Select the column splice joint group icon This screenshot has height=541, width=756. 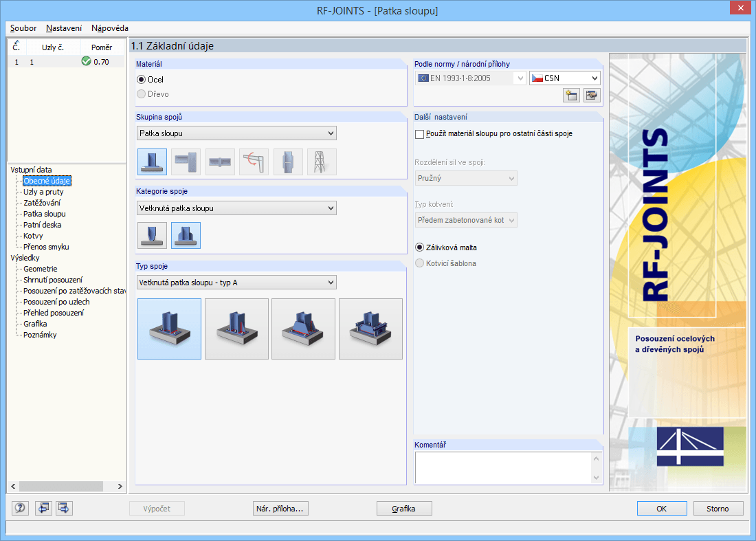point(288,162)
